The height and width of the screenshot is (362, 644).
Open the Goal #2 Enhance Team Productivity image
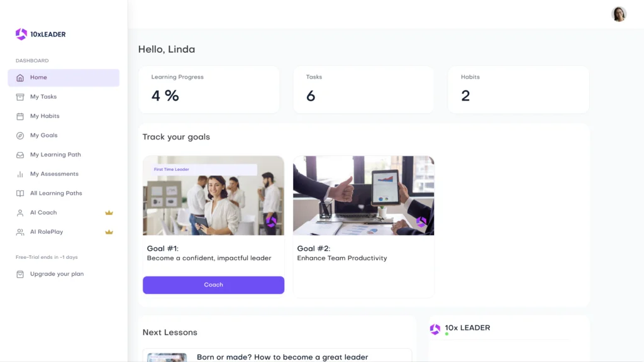pyautogui.click(x=364, y=195)
